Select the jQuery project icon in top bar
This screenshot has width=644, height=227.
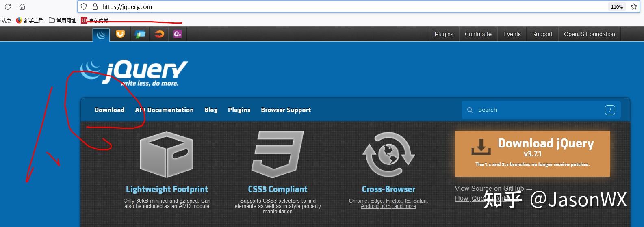point(101,35)
